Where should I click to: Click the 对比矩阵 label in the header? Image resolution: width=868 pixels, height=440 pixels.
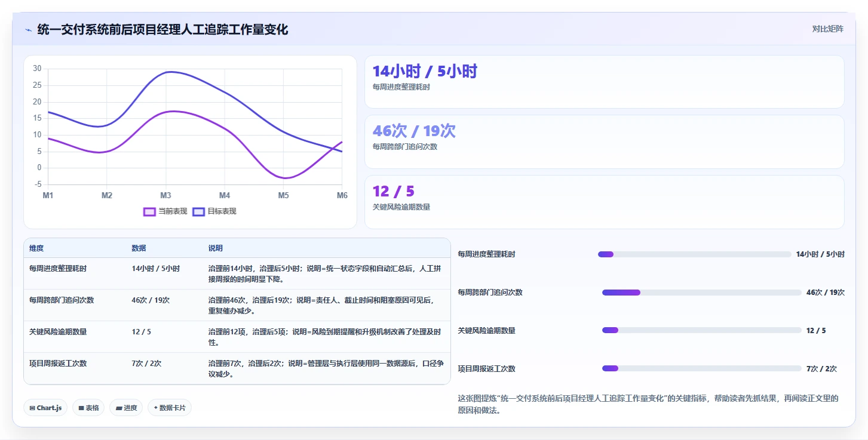827,29
